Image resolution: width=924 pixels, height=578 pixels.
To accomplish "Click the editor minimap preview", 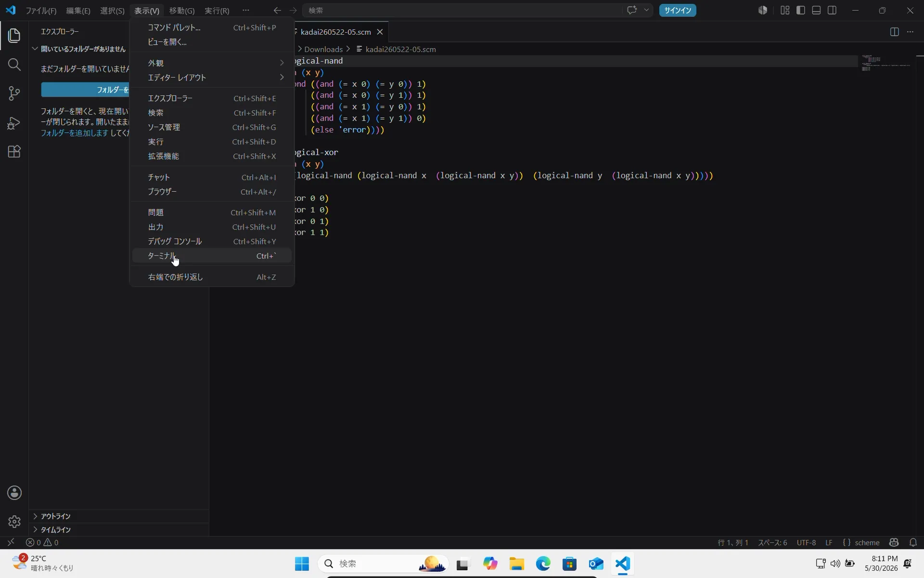I will (x=885, y=63).
